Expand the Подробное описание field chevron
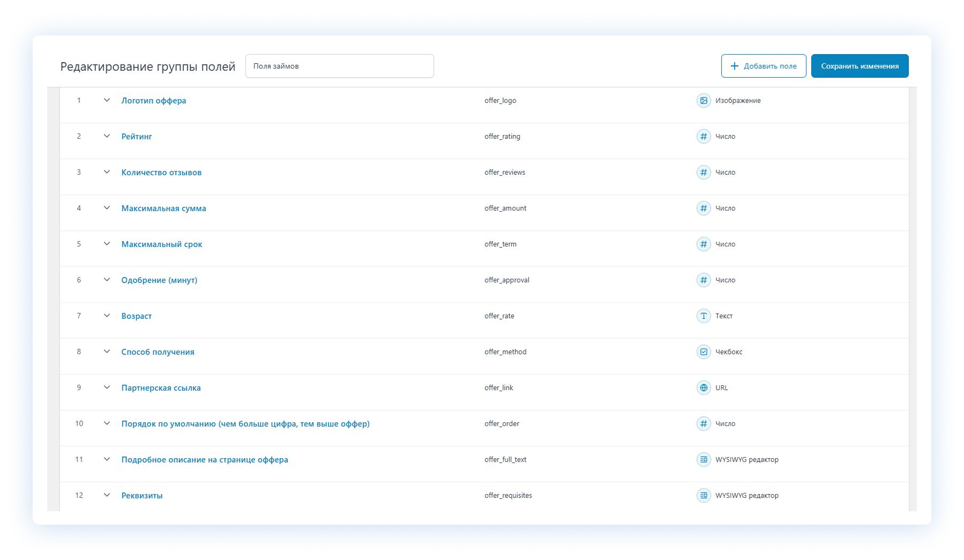The image size is (964, 560). tap(107, 459)
